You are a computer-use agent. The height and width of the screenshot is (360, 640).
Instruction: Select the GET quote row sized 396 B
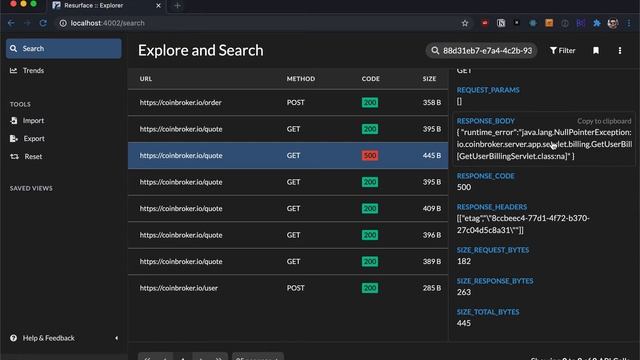tap(288, 235)
